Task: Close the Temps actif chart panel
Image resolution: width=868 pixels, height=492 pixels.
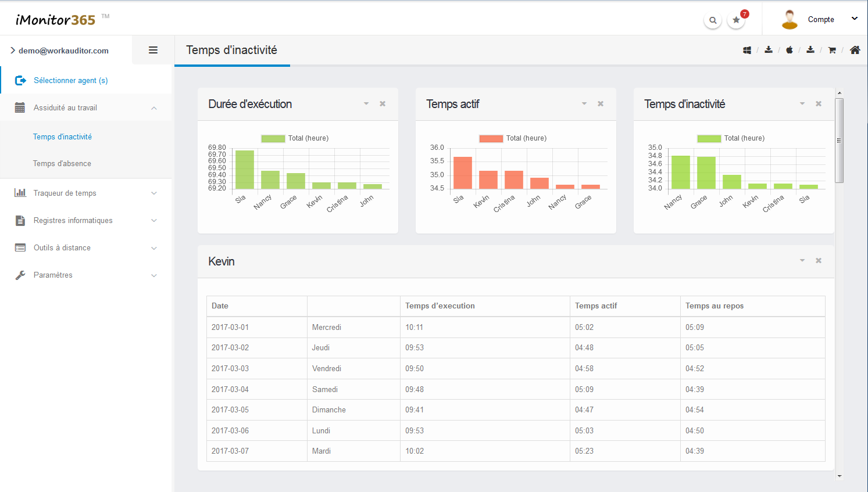Action: (x=601, y=104)
